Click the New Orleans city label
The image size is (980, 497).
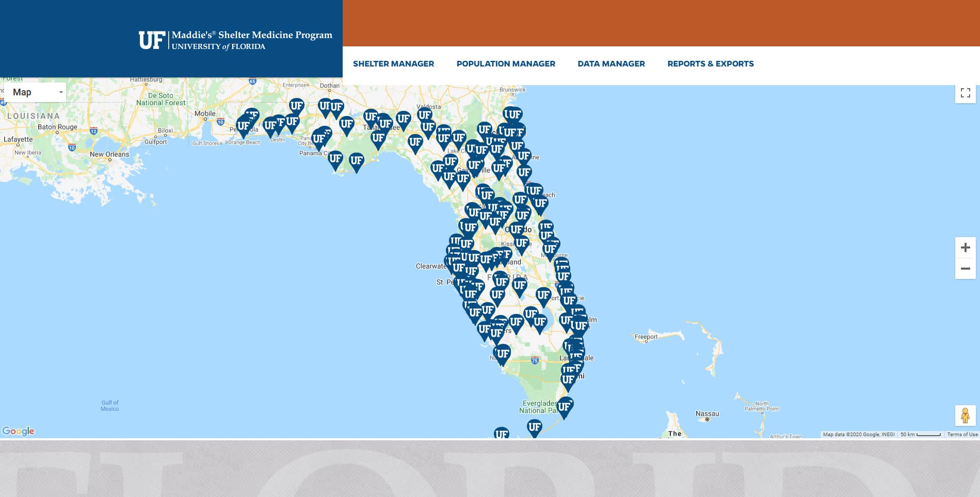(109, 154)
